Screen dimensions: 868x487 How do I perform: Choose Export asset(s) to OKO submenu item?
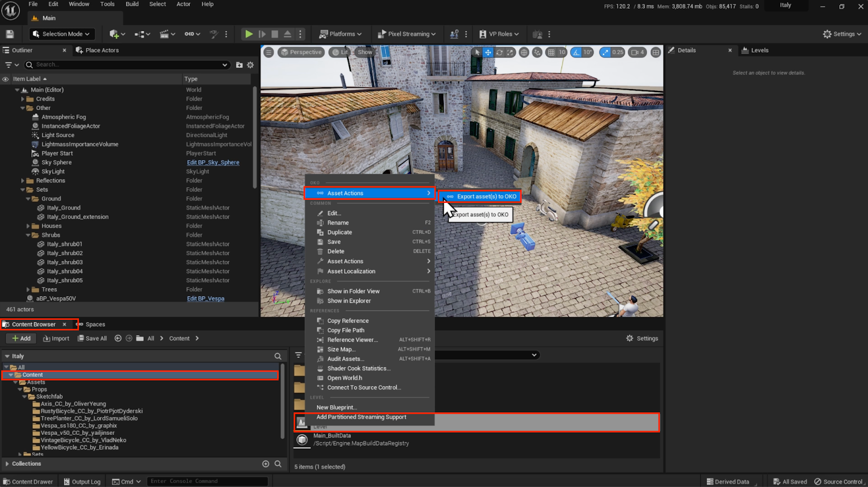click(486, 197)
